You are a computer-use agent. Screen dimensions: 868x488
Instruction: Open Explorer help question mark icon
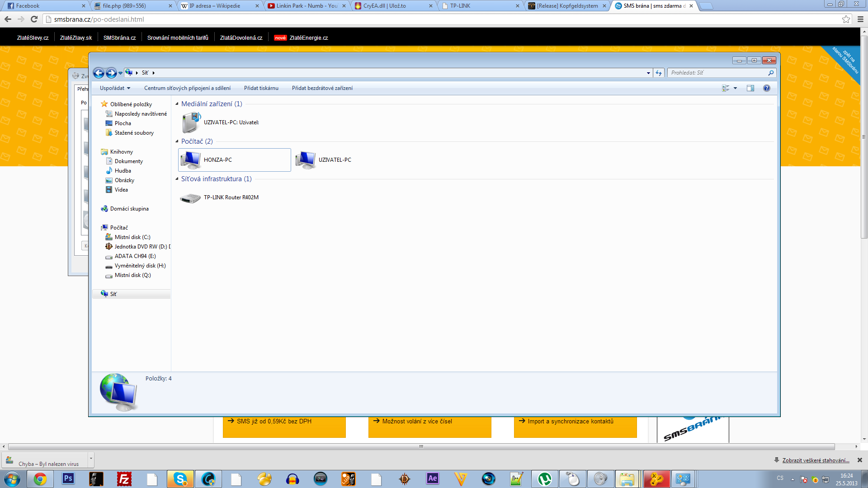767,88
